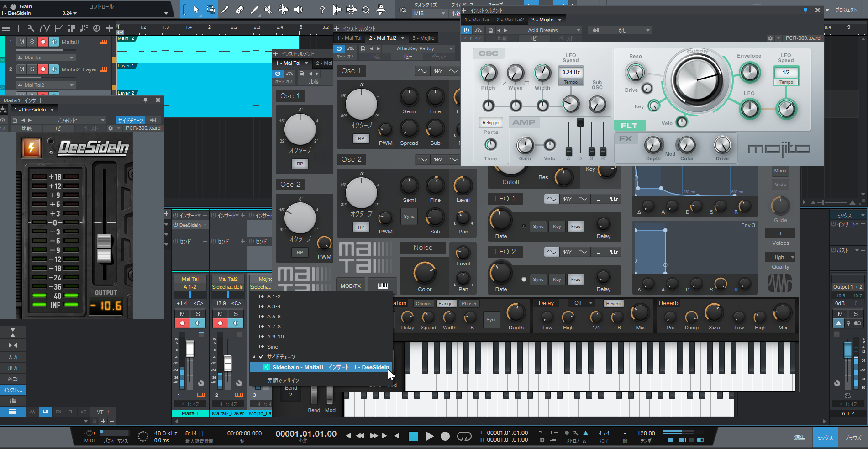This screenshot has width=868, height=449.
Task: Toggle the metronome click icon
Action: pyautogui.click(x=586, y=433)
